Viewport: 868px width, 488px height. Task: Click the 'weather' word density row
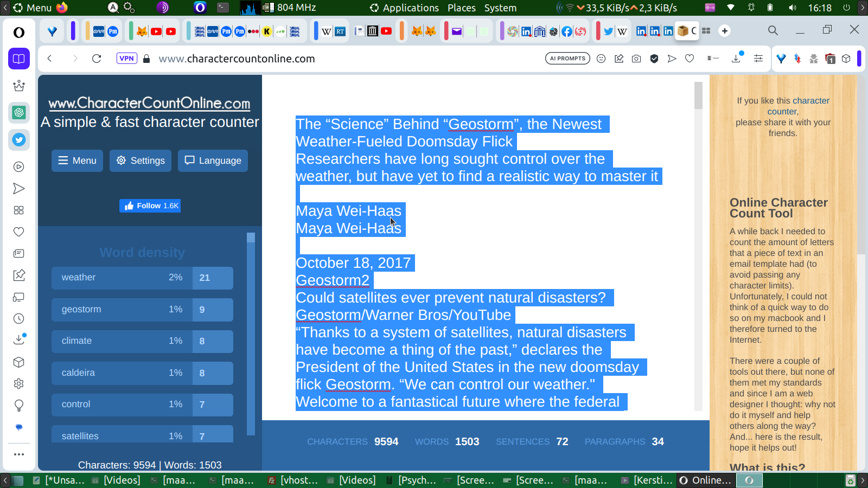coord(142,278)
